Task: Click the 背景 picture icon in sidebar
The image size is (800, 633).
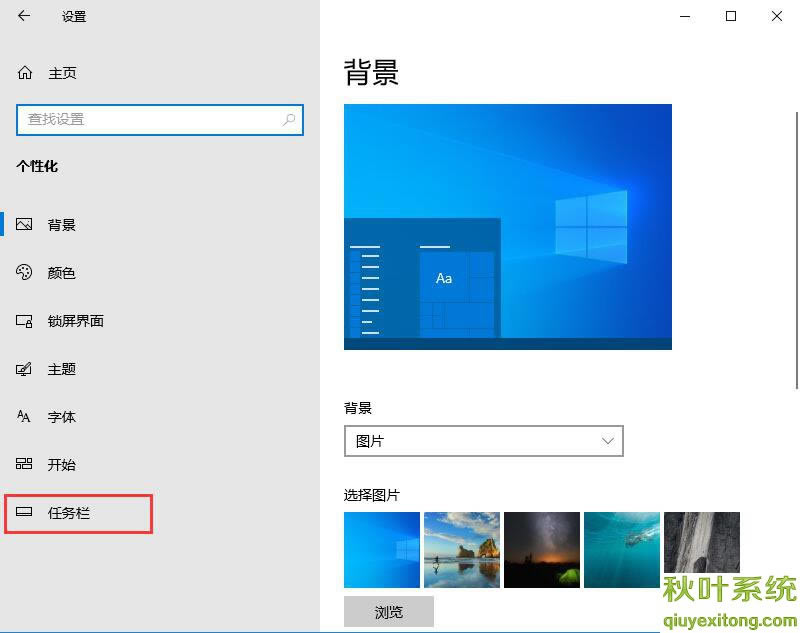Action: (x=24, y=224)
